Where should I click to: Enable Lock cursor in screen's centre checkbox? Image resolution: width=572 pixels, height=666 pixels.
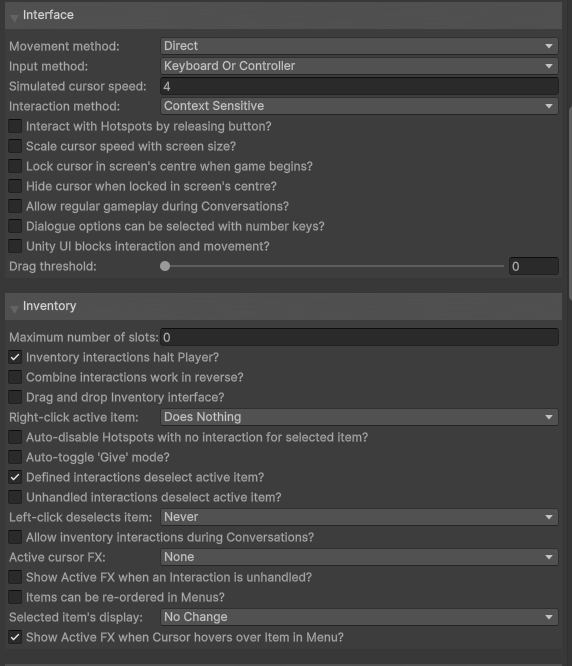pyautogui.click(x=15, y=166)
